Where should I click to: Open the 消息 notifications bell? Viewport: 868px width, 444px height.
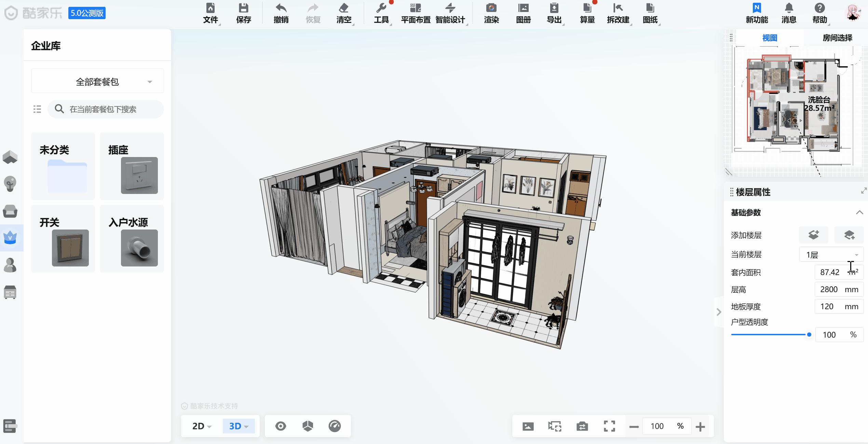click(789, 14)
